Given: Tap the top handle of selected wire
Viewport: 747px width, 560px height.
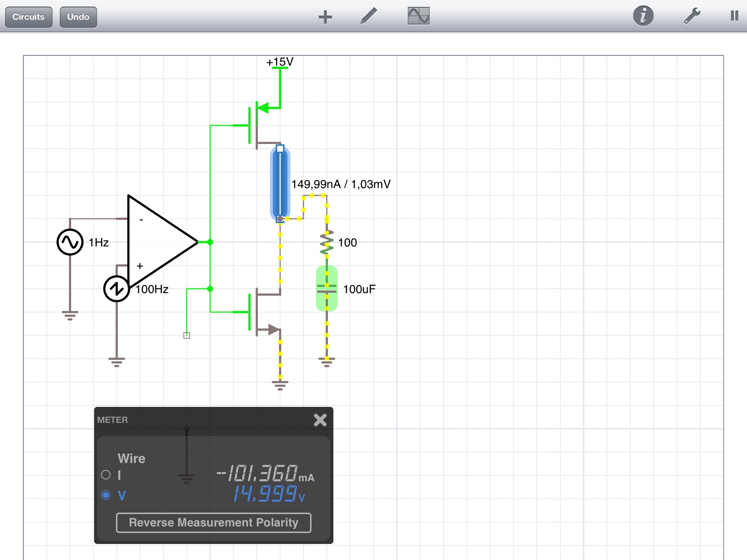Looking at the screenshot, I should pyautogui.click(x=280, y=148).
